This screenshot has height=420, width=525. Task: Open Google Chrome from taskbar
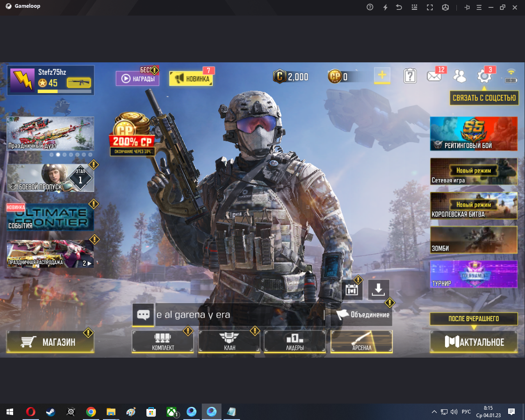(91, 412)
